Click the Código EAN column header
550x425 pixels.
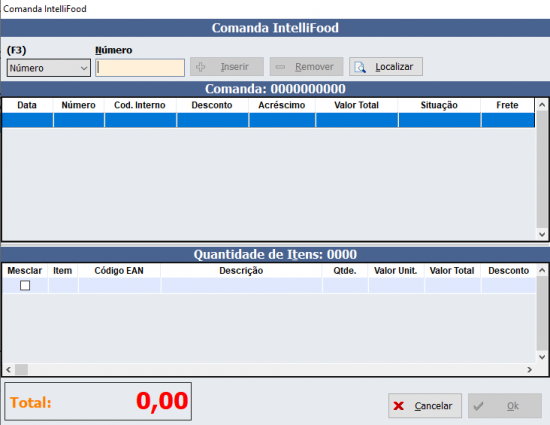pos(119,271)
